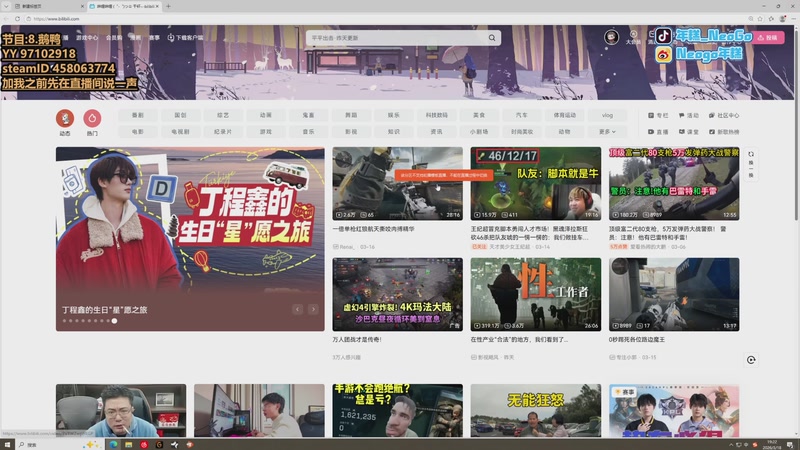Select the 汽车 category
Image resolution: width=800 pixels, height=450 pixels.
click(521, 115)
